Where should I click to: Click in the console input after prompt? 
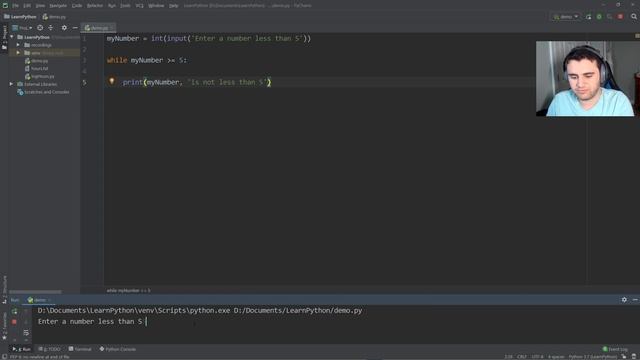pyautogui.click(x=147, y=322)
